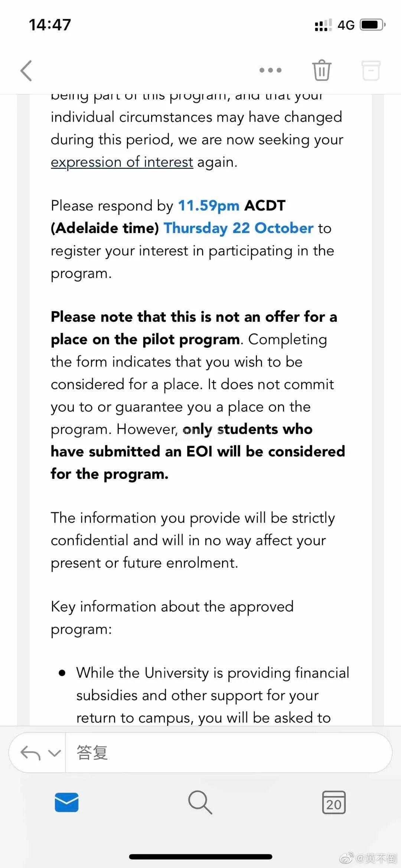Tap the home indicator bar at the bottom

(200, 857)
